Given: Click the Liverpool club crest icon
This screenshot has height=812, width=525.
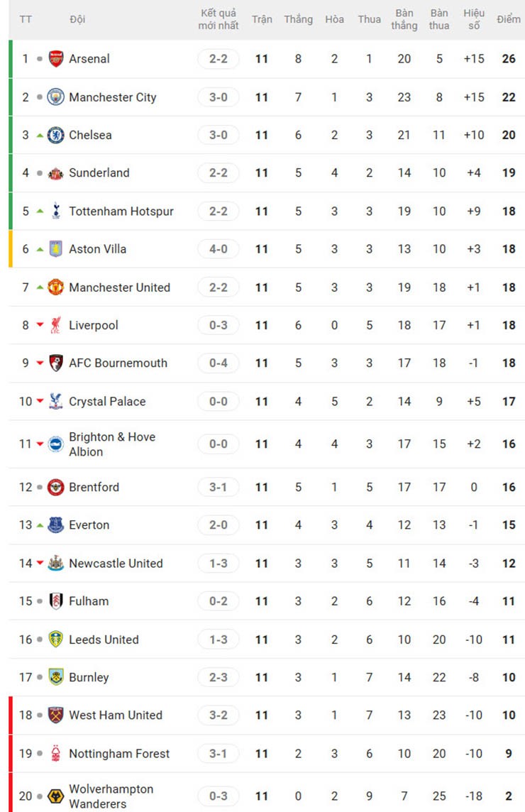Looking at the screenshot, I should point(56,325).
